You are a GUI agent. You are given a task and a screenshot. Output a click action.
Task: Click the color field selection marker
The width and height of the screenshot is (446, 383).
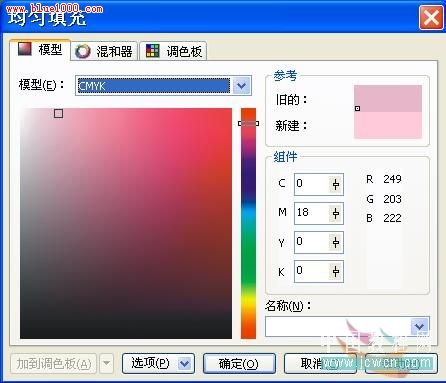[59, 114]
